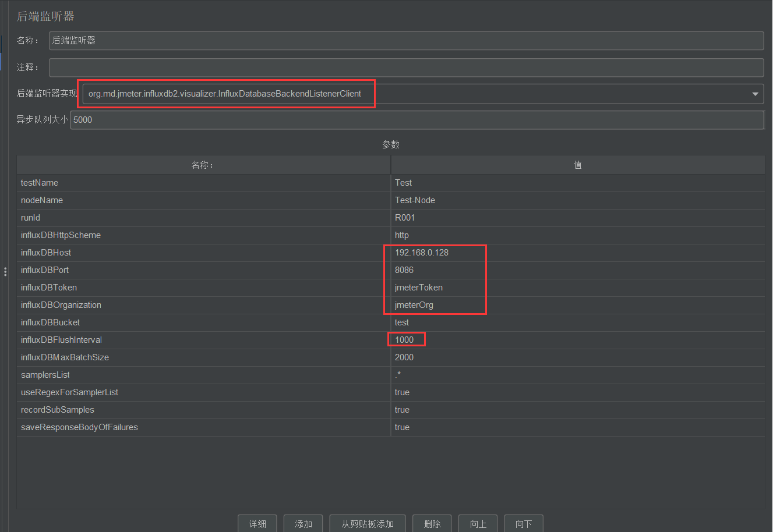The image size is (773, 532).
Task: Select the influxDBOrganization value jmeterOrg
Action: [x=414, y=305]
